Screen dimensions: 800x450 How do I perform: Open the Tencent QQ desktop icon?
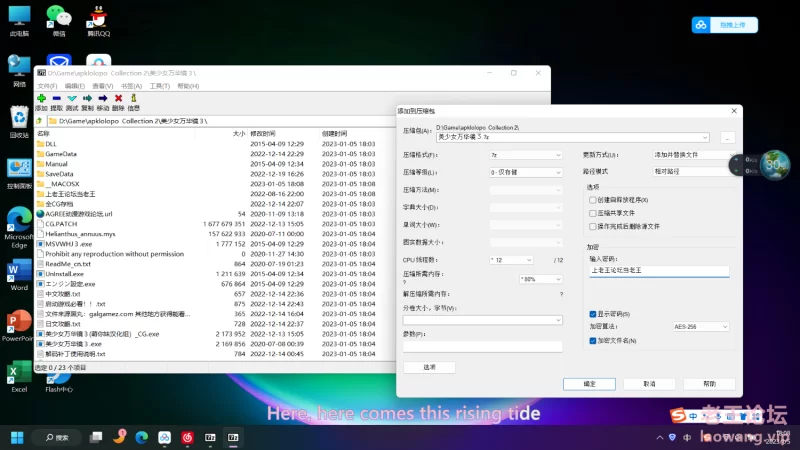(98, 21)
